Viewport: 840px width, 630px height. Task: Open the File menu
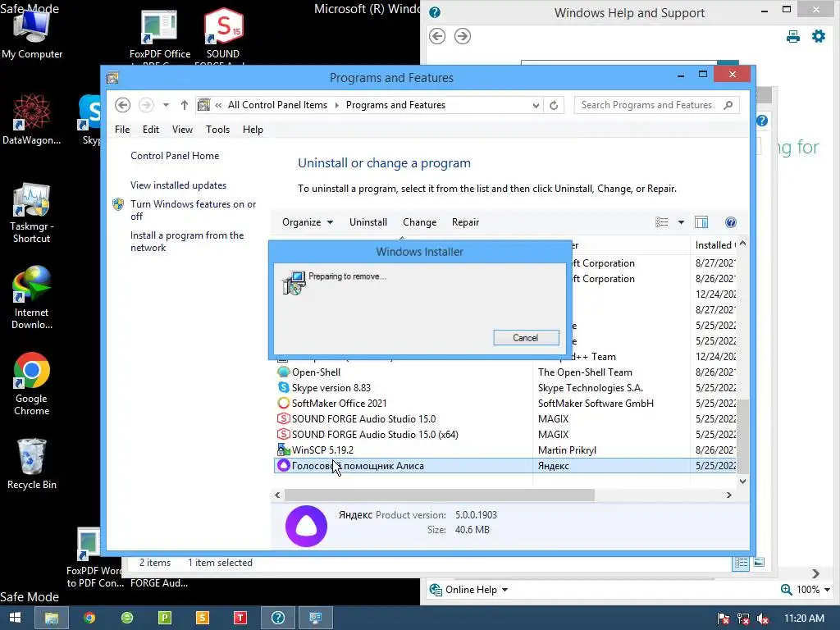[122, 130]
